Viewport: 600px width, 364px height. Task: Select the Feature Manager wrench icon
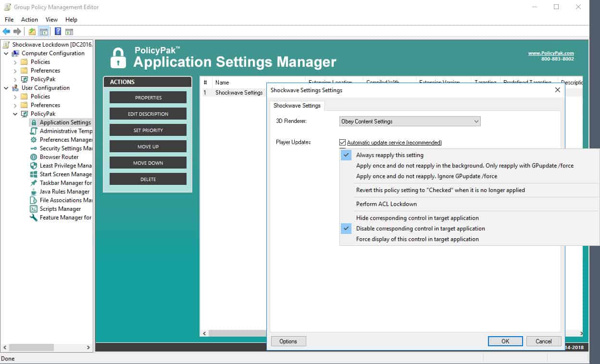tap(34, 218)
